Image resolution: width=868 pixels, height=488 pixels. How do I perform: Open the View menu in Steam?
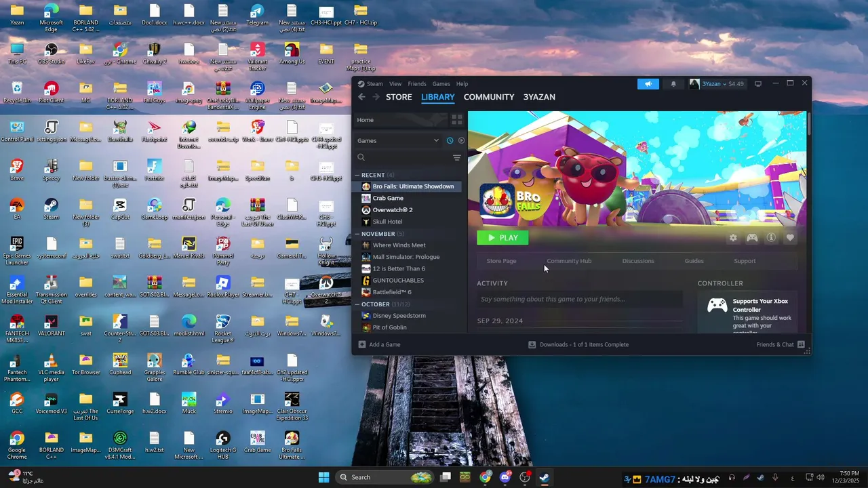(x=395, y=84)
